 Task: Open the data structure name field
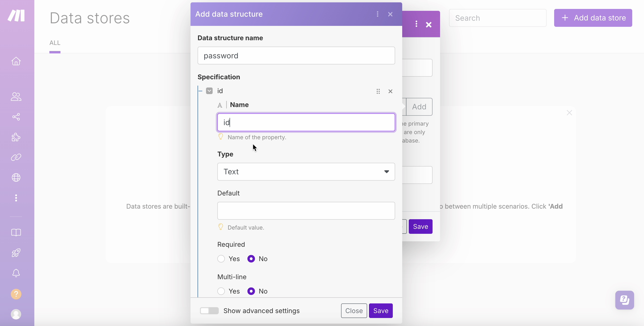(296, 55)
